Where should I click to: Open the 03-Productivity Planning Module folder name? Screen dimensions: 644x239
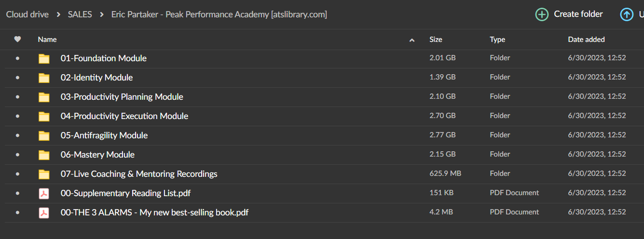click(122, 97)
